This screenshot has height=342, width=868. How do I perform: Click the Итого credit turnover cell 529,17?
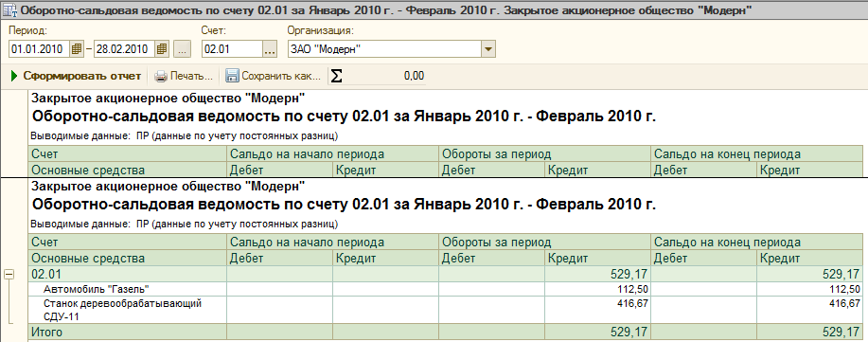[x=597, y=332]
